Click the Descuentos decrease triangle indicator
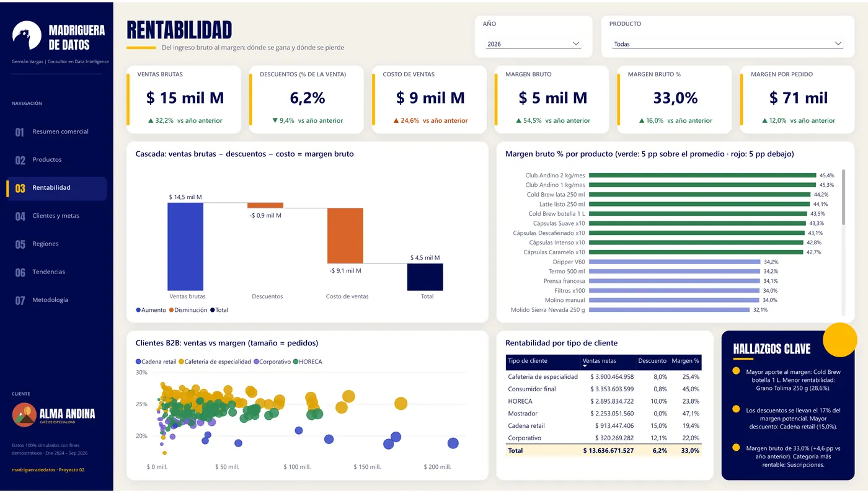 275,121
